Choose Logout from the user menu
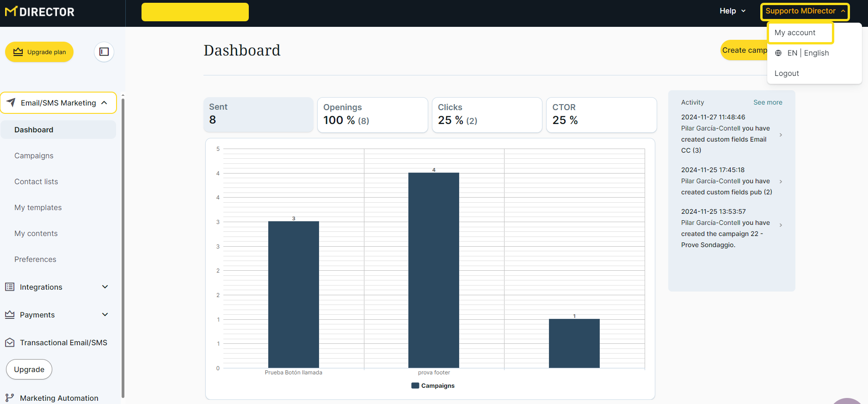This screenshot has width=868, height=404. point(787,73)
